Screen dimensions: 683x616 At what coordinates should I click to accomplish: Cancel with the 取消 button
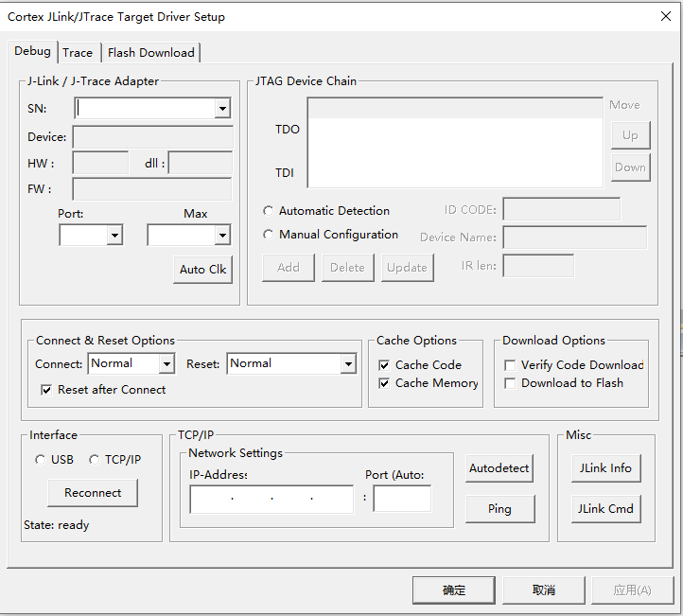click(544, 590)
